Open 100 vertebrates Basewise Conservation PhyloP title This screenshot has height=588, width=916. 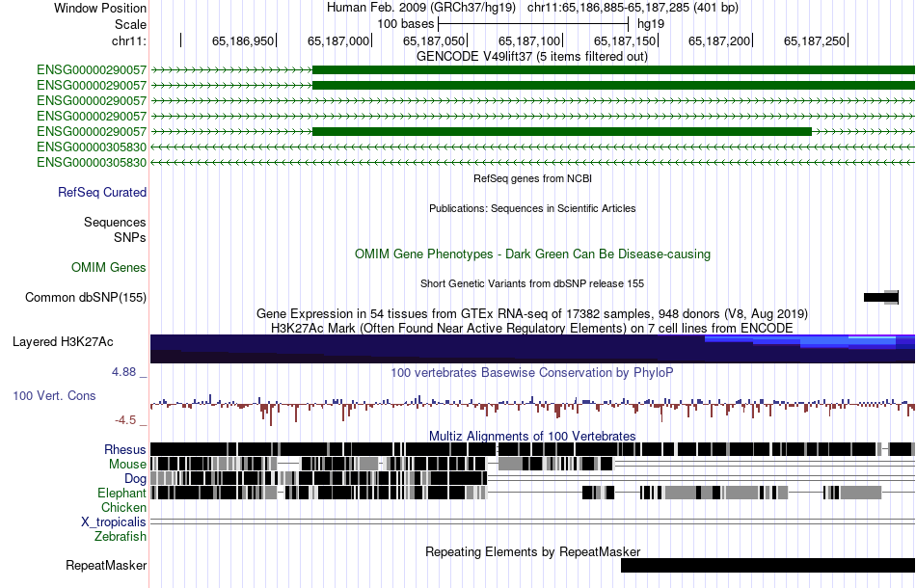pos(532,372)
